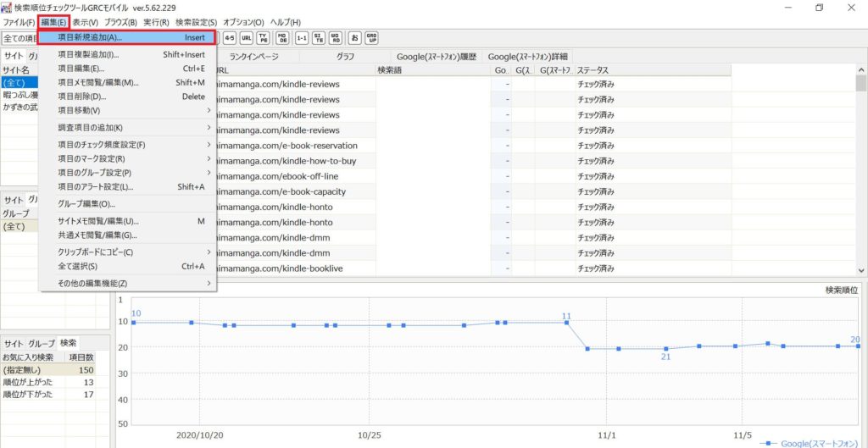Choose 項目編集(E) menu entry
The image size is (868, 448).
[127, 69]
